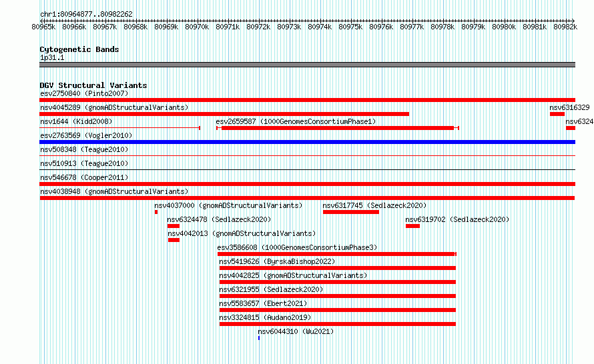Image resolution: width=594 pixels, height=364 pixels.
Task: Open nsv4042013 (gnomADStructuralVariants) label
Action: [242, 233]
